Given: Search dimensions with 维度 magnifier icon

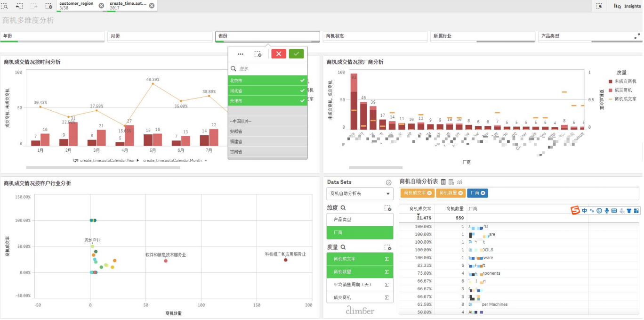Looking at the screenshot, I should pos(343,208).
